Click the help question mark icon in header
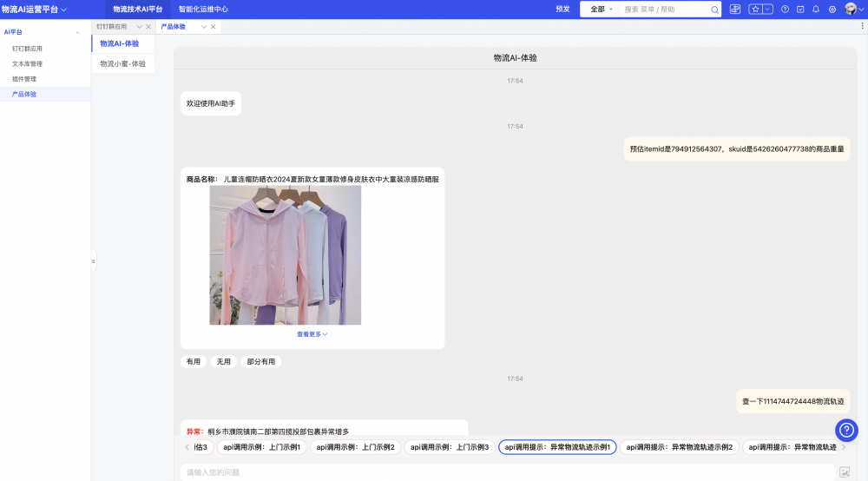The height and width of the screenshot is (481, 868). [x=785, y=10]
